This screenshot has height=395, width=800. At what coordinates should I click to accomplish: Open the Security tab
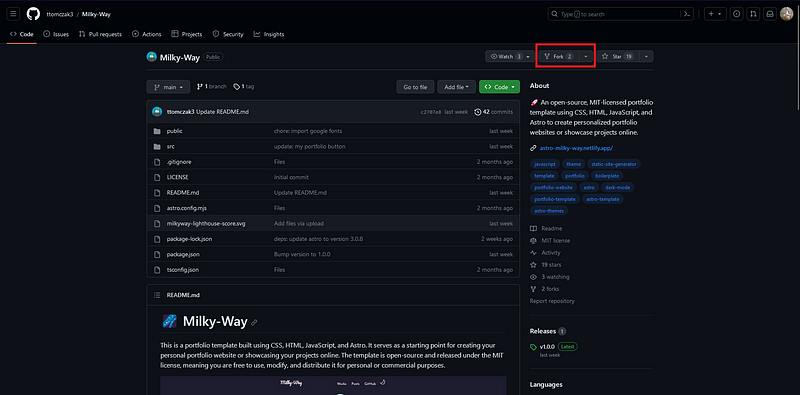coord(228,34)
